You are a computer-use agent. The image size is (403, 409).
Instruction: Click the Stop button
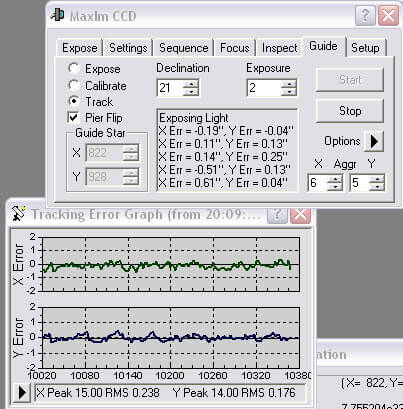click(x=350, y=111)
